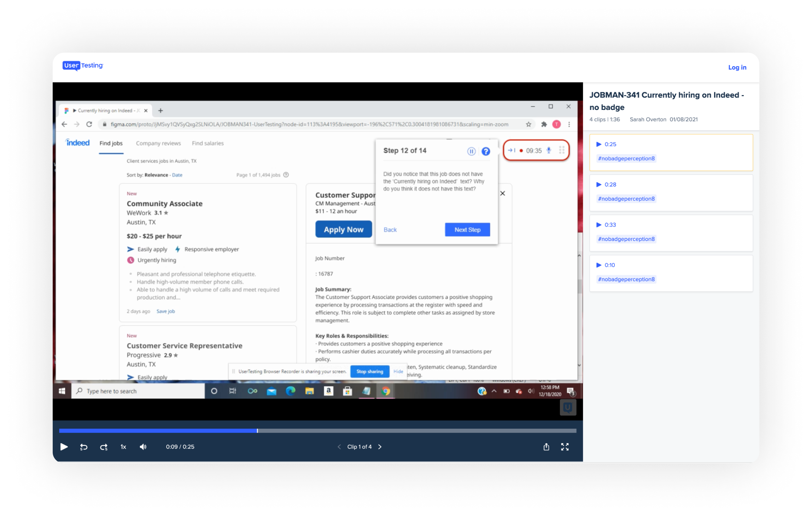Open the Windows Start menu

coord(62,391)
